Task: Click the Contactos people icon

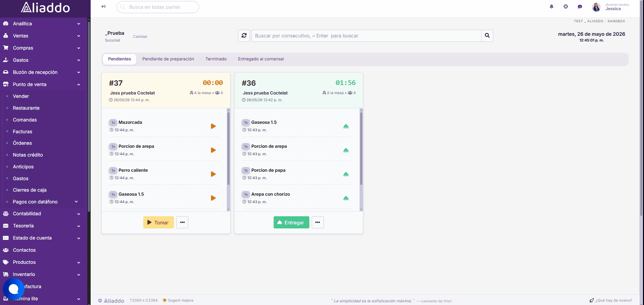Action: [6, 250]
